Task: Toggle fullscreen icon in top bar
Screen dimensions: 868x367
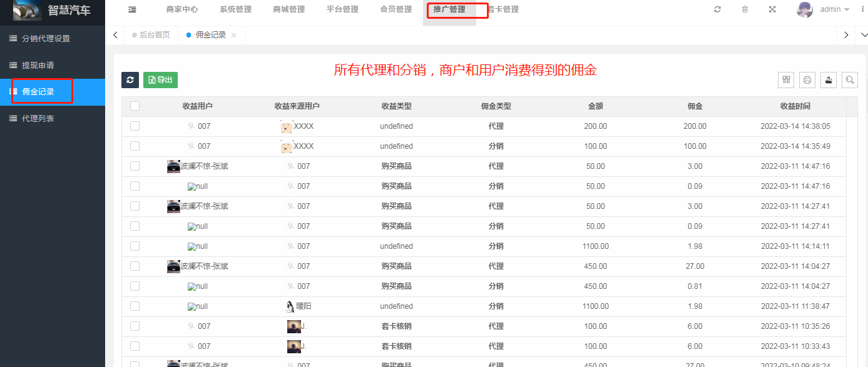Action: (772, 9)
